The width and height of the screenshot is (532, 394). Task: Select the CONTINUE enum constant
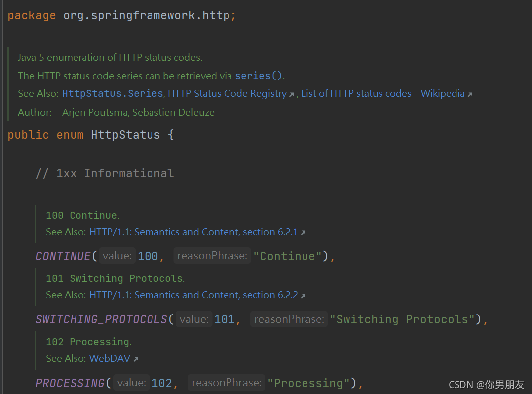click(63, 256)
